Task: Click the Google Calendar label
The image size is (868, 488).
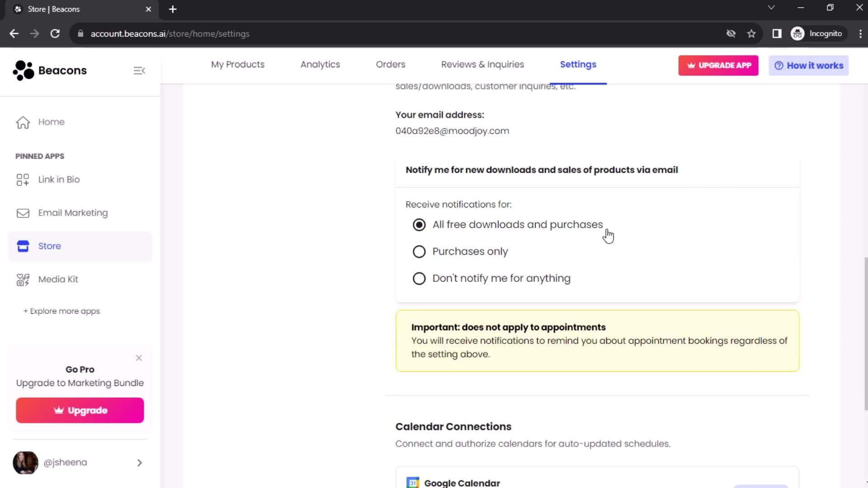Action: point(462,483)
